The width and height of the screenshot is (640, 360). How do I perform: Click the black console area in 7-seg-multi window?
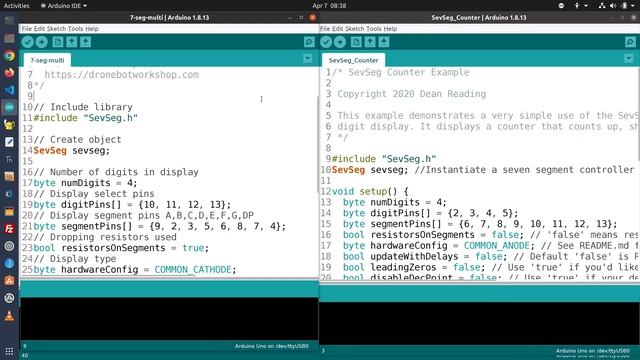tap(169, 318)
